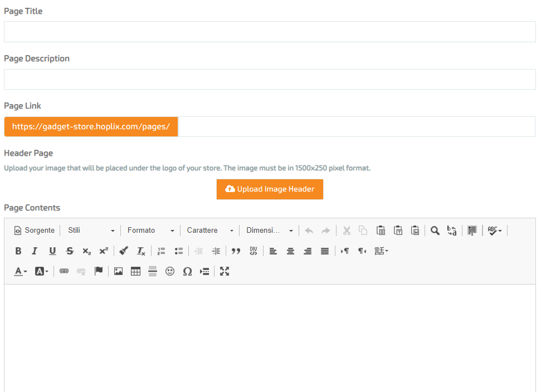Justify text alignment
The width and height of the screenshot is (541, 392).
click(325, 251)
